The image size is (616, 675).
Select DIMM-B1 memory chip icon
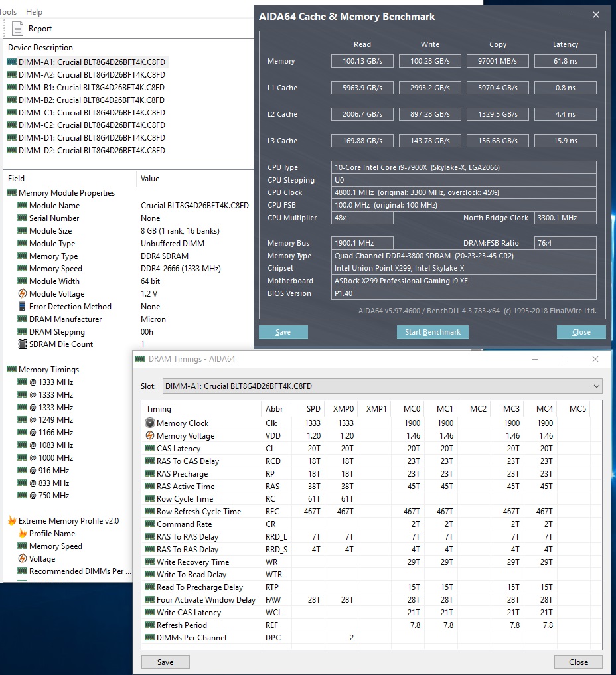pos(12,87)
